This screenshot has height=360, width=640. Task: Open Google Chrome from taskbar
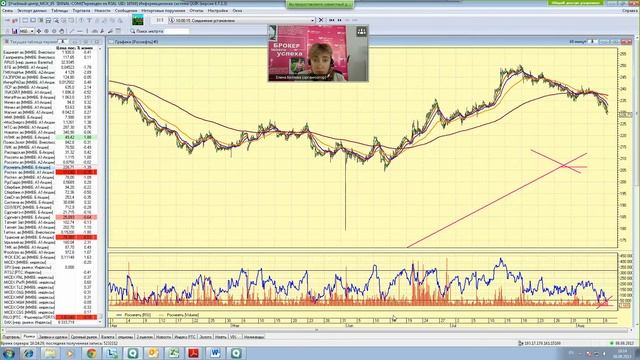(x=91, y=353)
